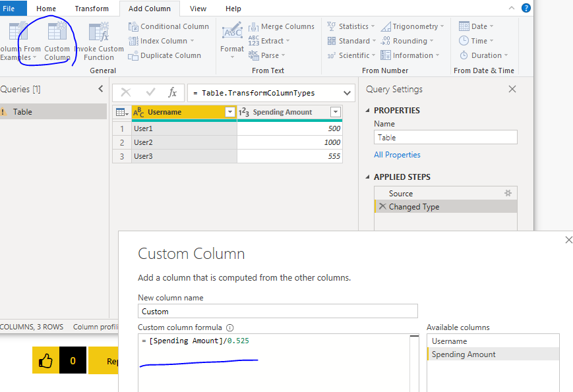573x392 pixels.
Task: Select the Table query
Action: coord(53,112)
